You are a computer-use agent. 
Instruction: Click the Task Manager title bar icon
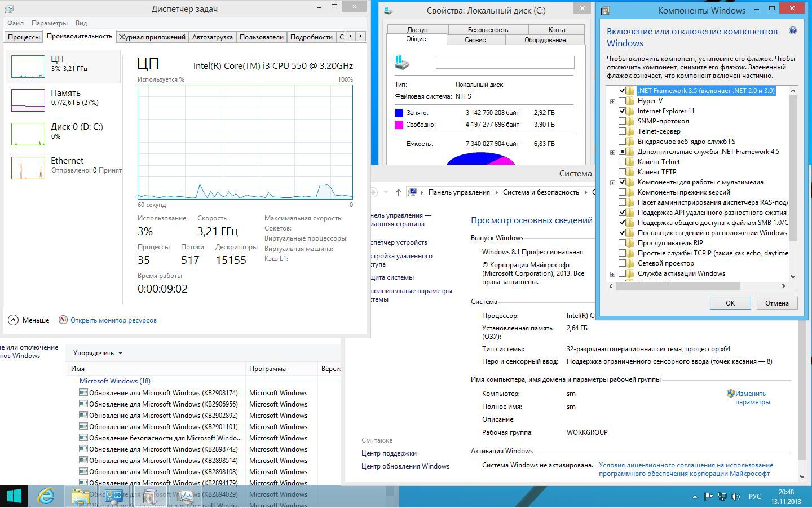(9, 9)
